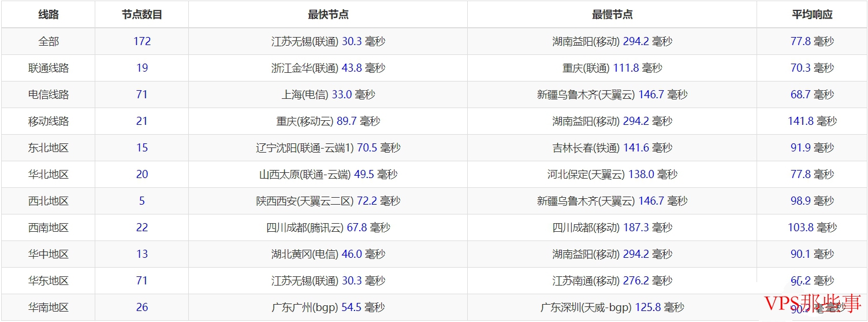Click fastest node 四川成都(腾讯云) 67.8 毫秒

[328, 228]
